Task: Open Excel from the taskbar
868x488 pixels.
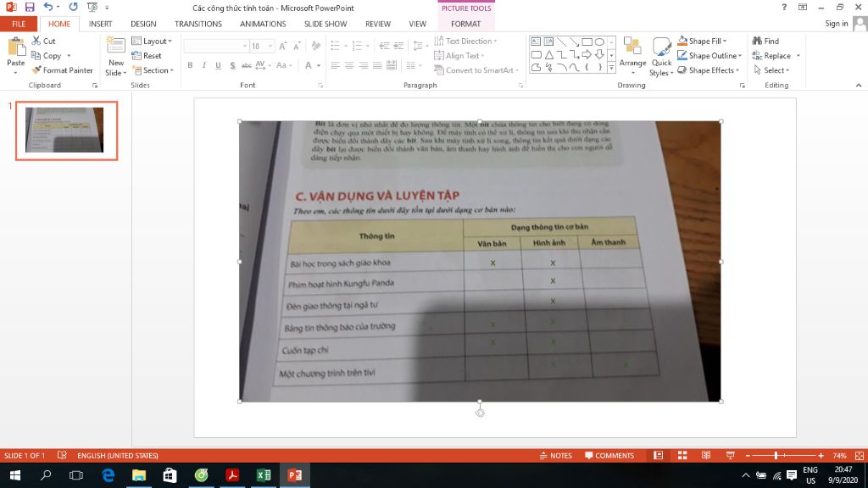Action: [264, 474]
